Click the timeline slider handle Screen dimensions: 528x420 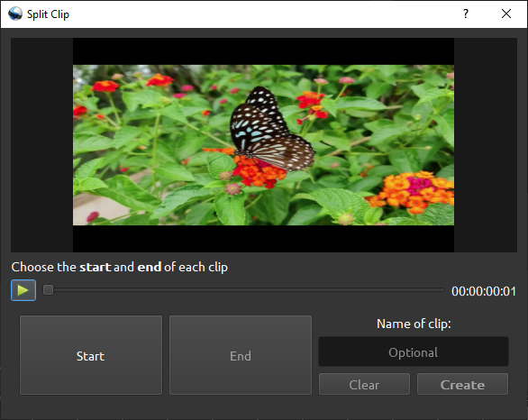coord(48,289)
